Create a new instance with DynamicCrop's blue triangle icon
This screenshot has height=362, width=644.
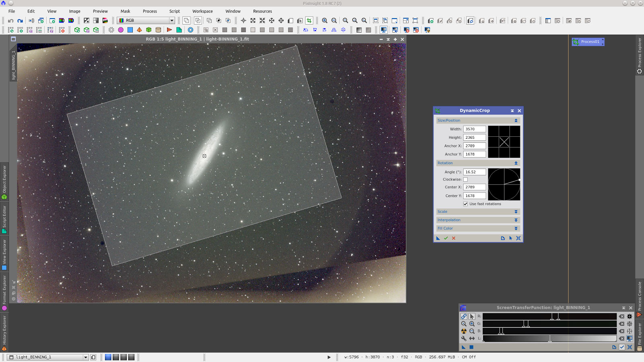438,238
